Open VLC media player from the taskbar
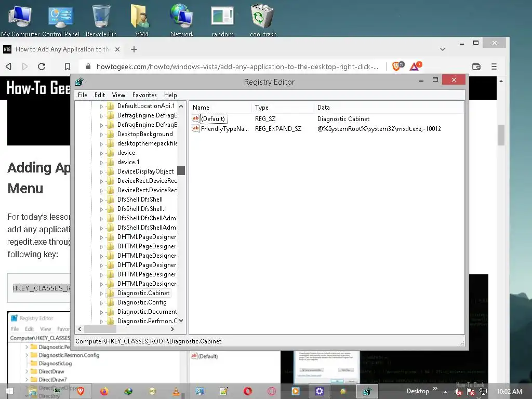Viewport: 532px width, 399px height. [x=176, y=391]
